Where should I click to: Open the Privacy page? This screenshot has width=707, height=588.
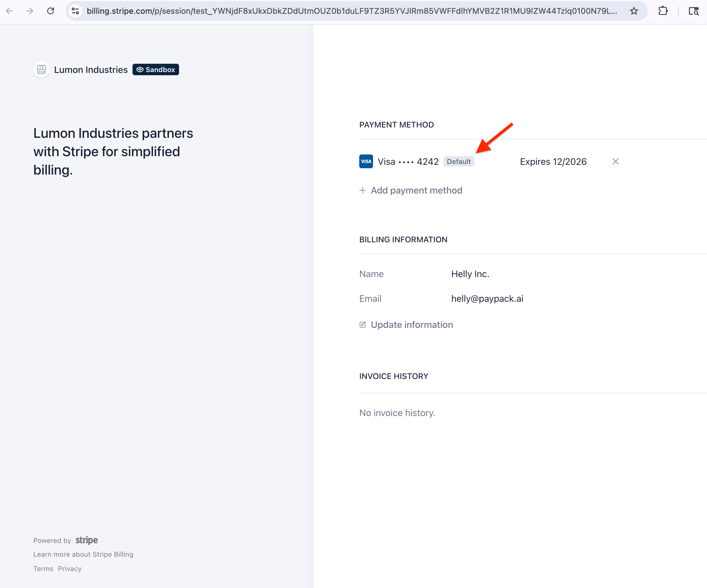[x=69, y=568]
